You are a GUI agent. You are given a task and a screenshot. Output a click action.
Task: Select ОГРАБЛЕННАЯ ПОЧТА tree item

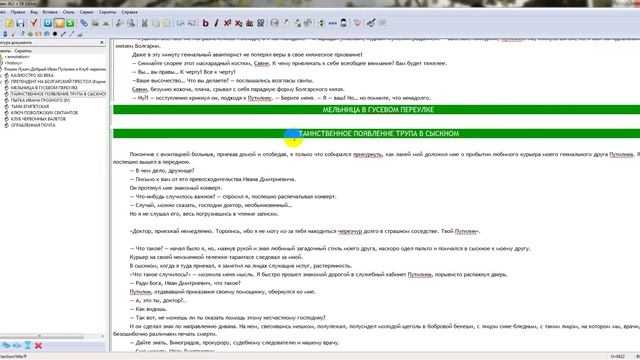[x=33, y=125]
